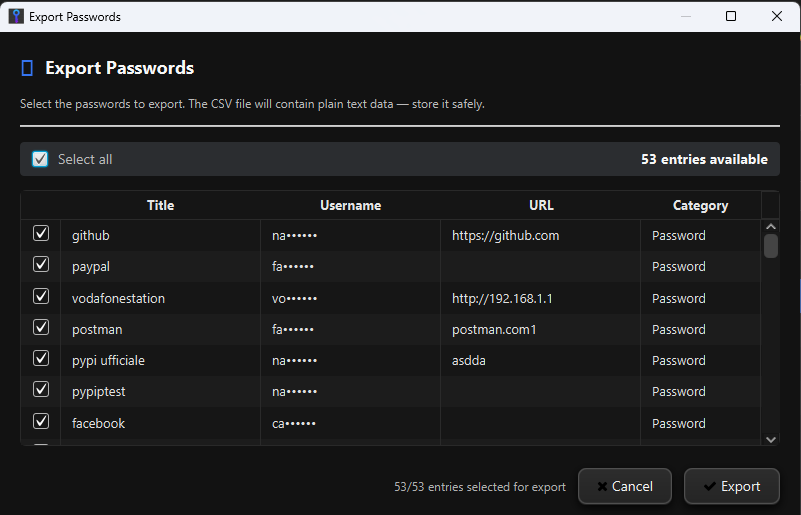This screenshot has height=515, width=801.
Task: Click the asdda URL cell
Action: click(x=540, y=361)
